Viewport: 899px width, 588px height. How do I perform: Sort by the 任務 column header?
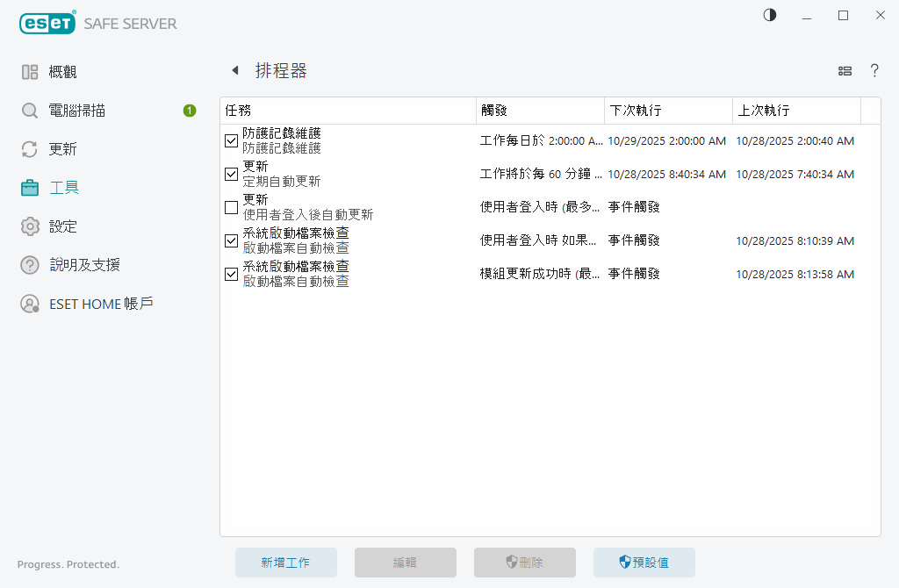pos(348,111)
